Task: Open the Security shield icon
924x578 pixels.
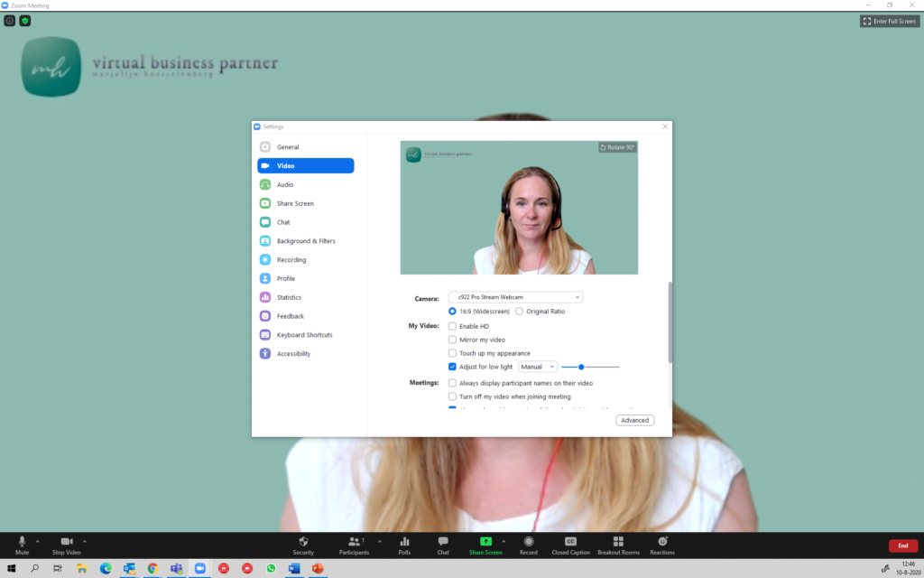Action: click(x=303, y=542)
